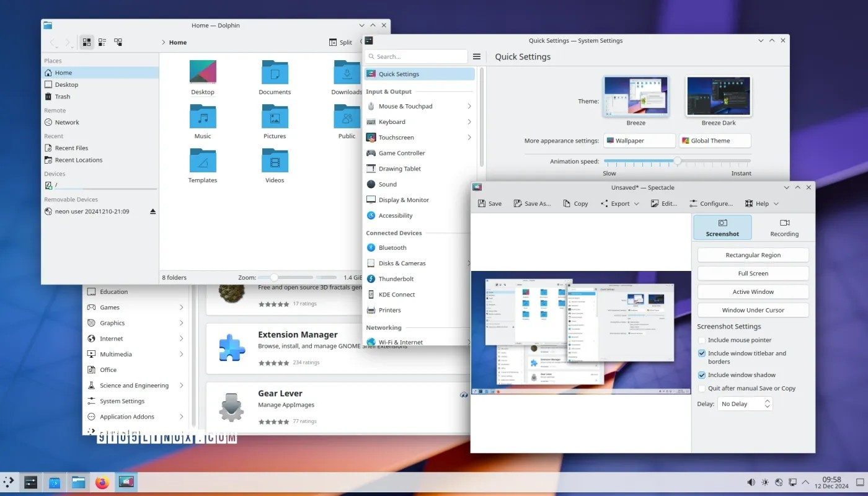Enable Quit after manual Save or Copy

(701, 387)
